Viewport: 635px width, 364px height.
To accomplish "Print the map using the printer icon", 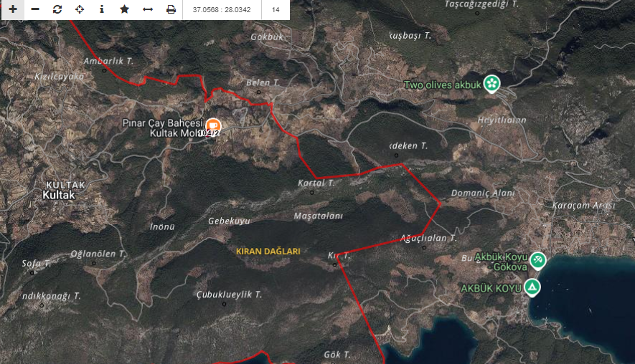I will tap(171, 9).
